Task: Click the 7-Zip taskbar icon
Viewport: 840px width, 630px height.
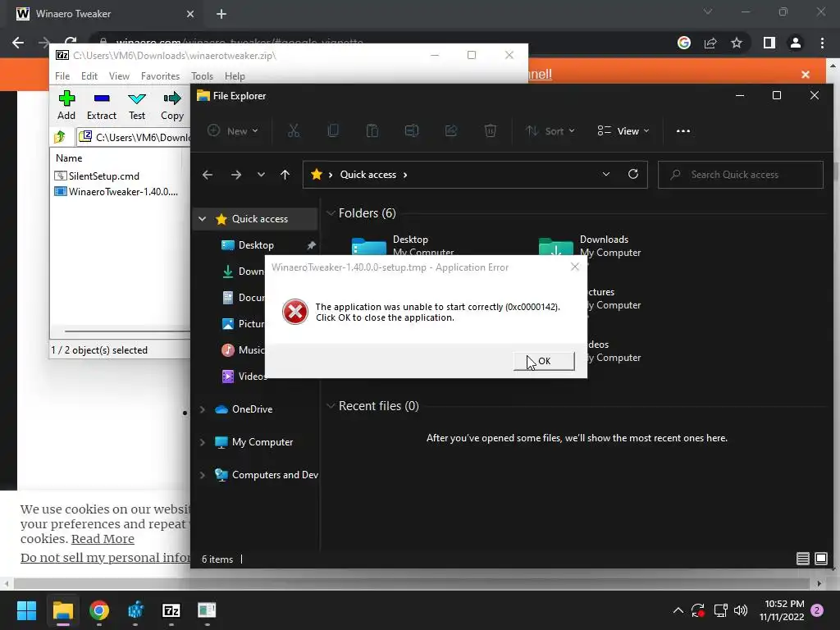Action: (x=171, y=610)
